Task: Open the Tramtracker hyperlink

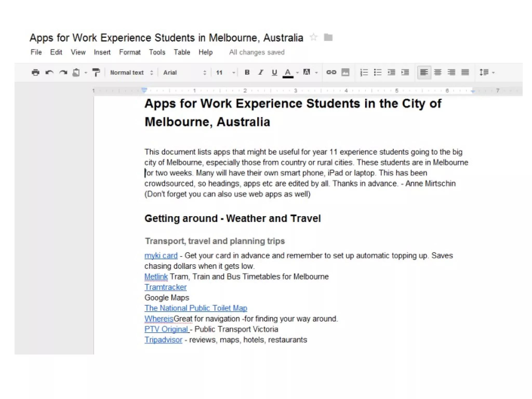Action: point(165,287)
